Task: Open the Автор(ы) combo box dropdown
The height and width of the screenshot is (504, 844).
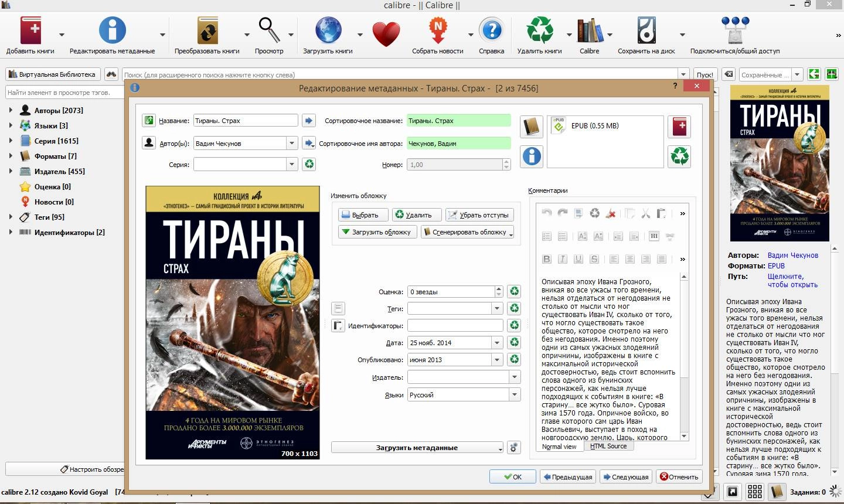Action: pos(292,143)
